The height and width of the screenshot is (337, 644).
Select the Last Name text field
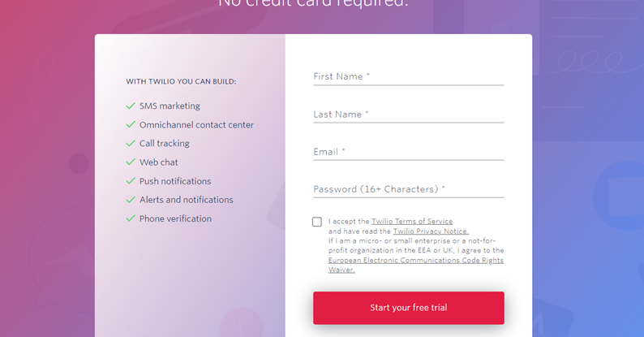(408, 114)
